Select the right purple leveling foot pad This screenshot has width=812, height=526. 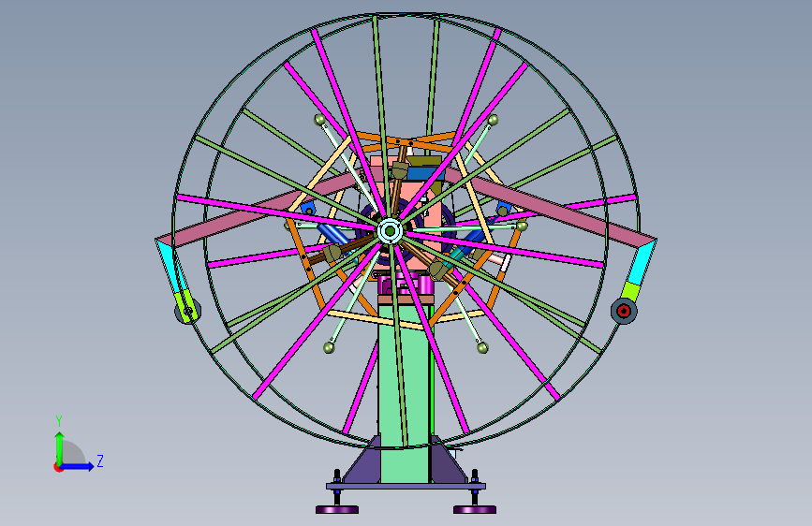pyautogui.click(x=475, y=510)
